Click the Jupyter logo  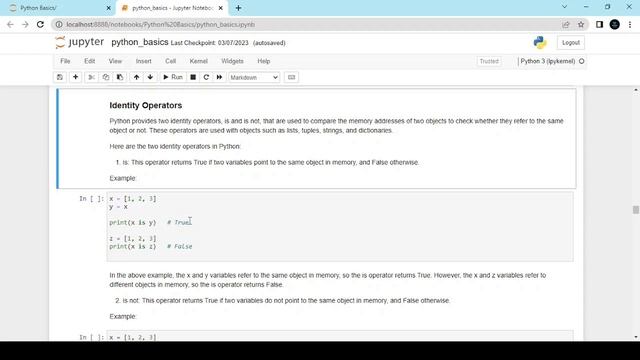[80, 42]
